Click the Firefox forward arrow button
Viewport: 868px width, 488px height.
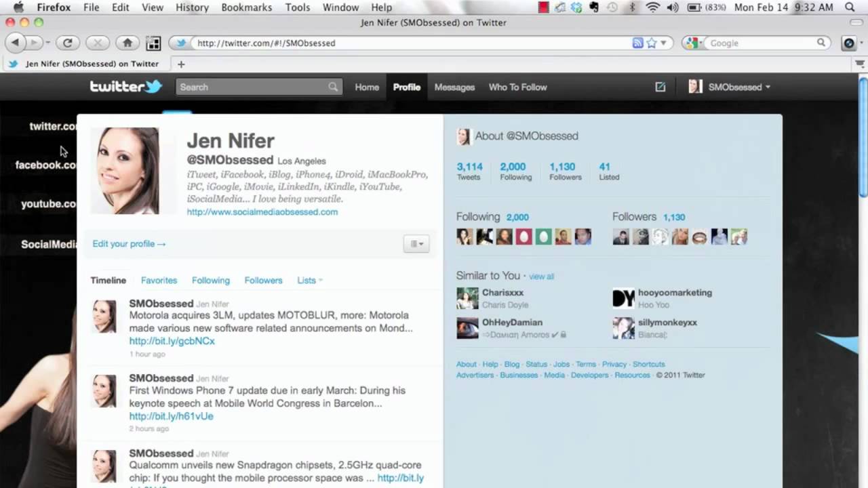(33, 43)
